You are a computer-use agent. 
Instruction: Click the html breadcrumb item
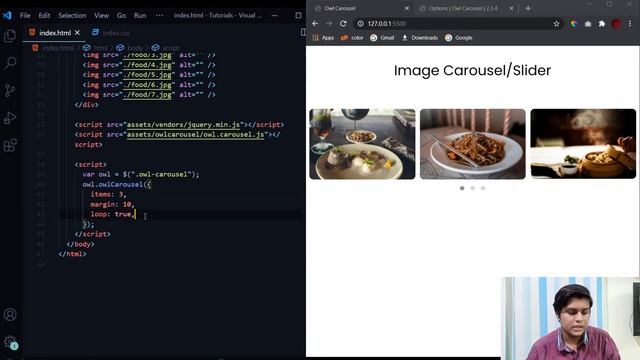click(x=100, y=48)
